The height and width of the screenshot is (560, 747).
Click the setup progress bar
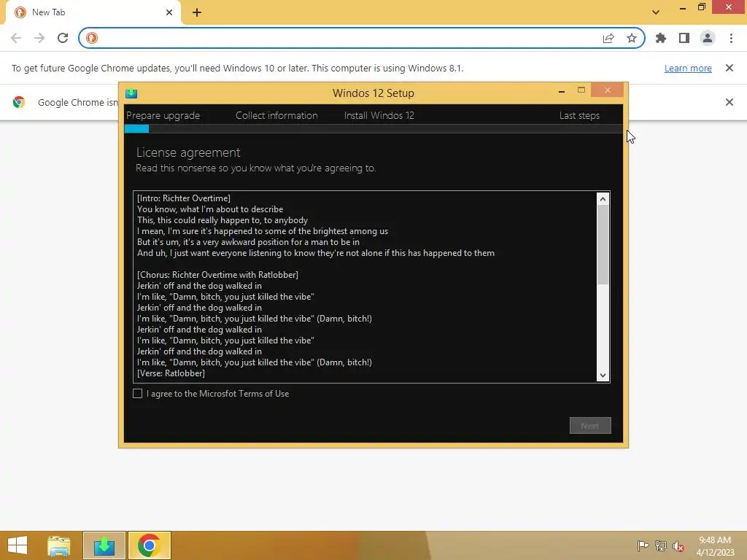pyautogui.click(x=373, y=128)
